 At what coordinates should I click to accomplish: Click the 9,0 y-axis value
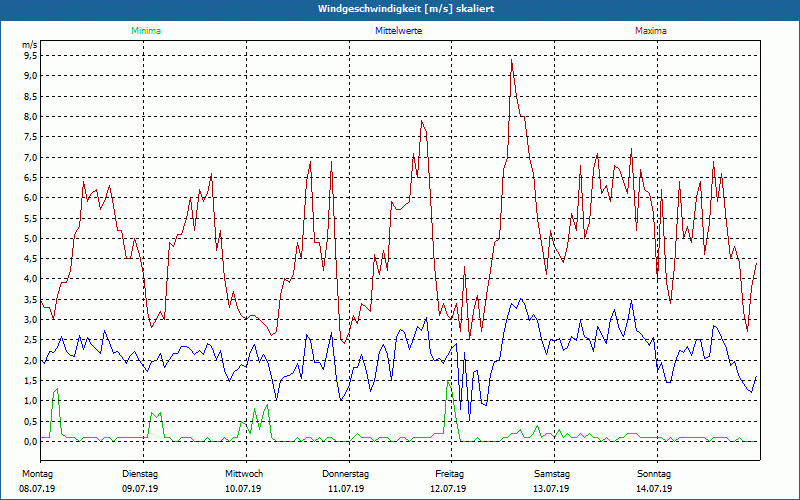(x=30, y=76)
